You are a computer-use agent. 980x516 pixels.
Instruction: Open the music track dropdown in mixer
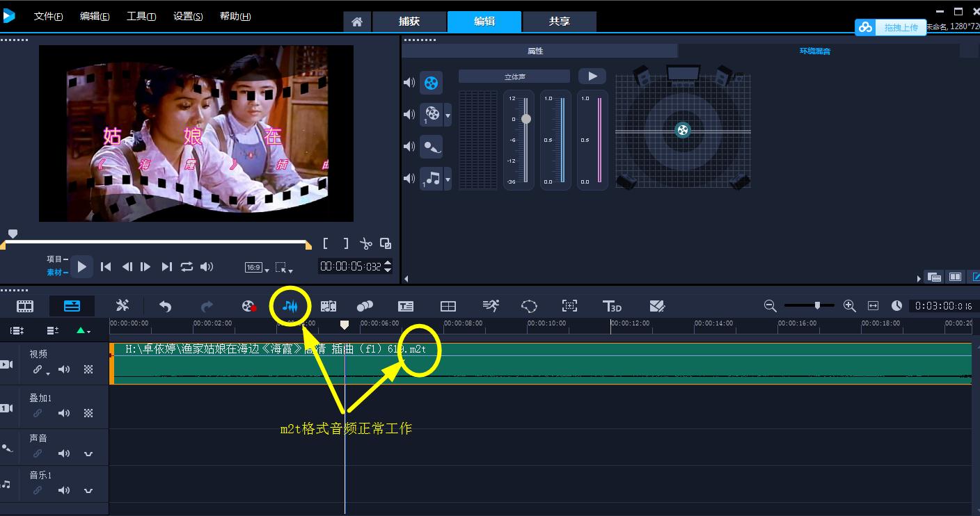(448, 179)
